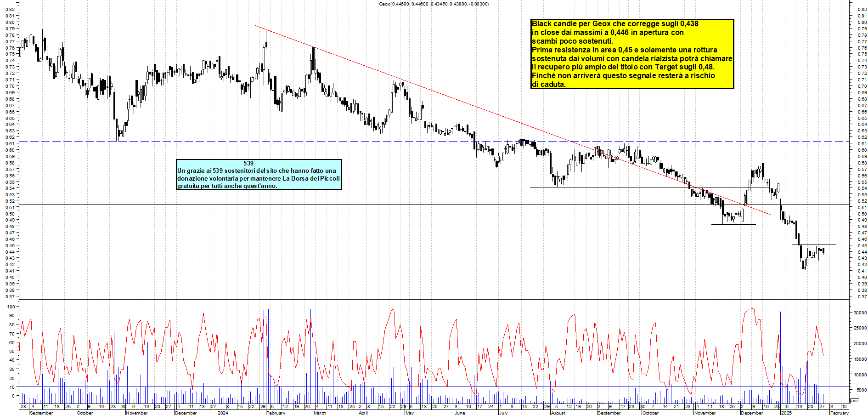Click the text 'di caduta.'
868x415 pixels.
coord(549,84)
